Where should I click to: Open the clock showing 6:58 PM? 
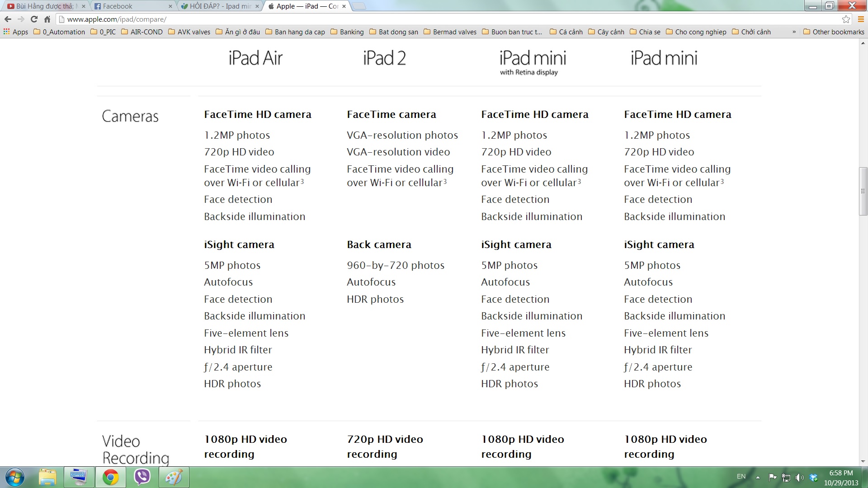[x=841, y=478]
